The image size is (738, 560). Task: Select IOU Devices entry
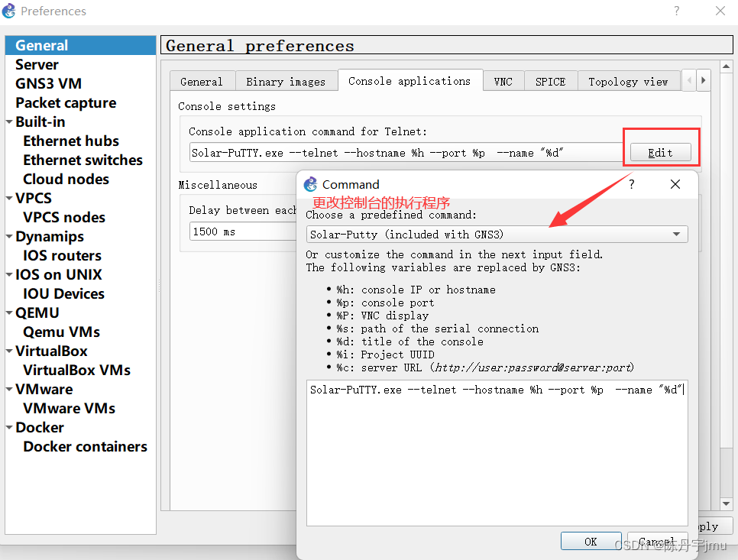coord(63,293)
